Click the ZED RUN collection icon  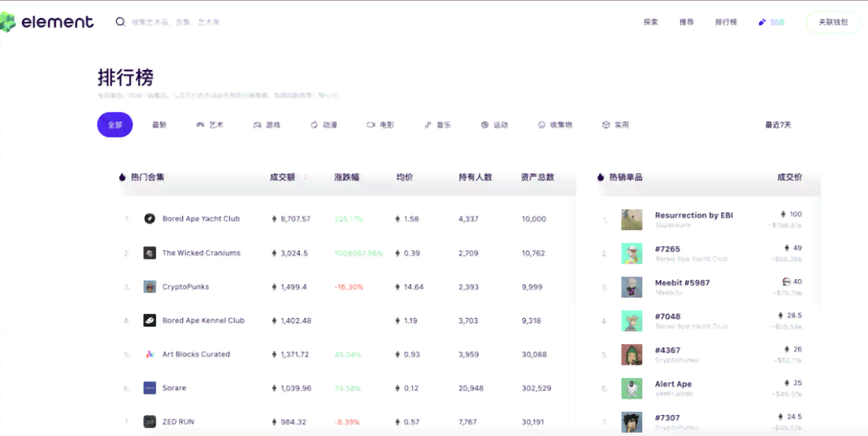149,422
